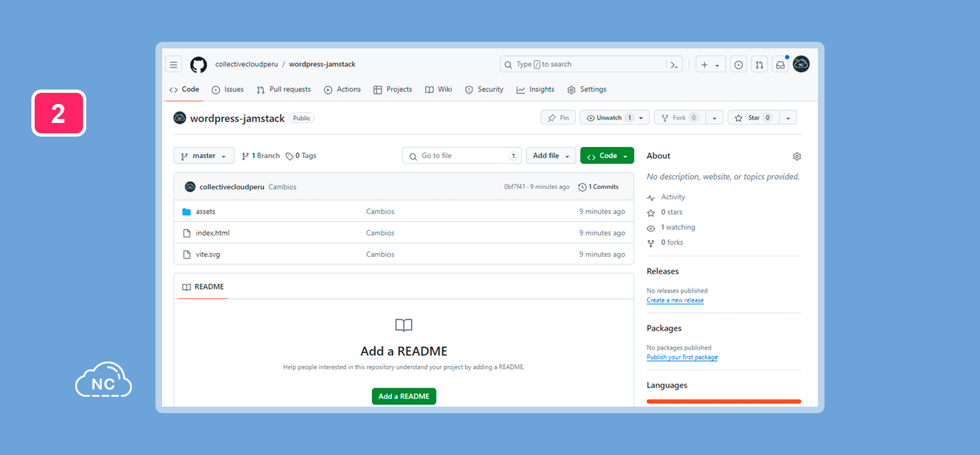Open the Activity link in About
Image resolution: width=980 pixels, height=455 pixels.
[x=666, y=197]
